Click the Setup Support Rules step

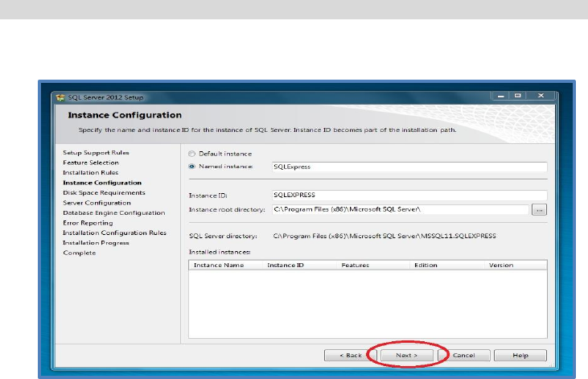pyautogui.click(x=96, y=153)
